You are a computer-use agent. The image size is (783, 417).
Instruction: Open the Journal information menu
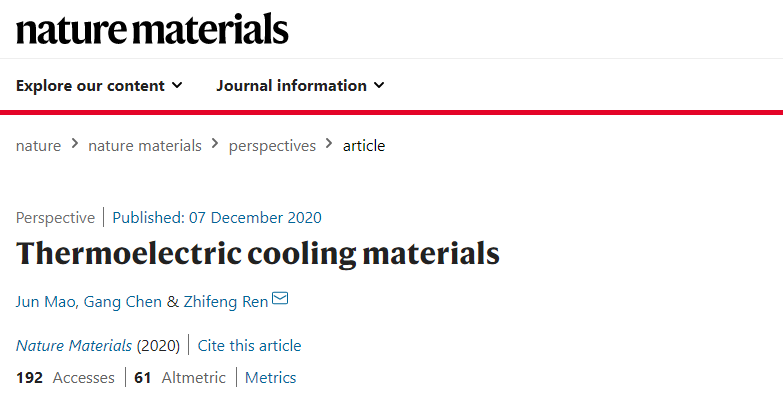pyautogui.click(x=300, y=86)
